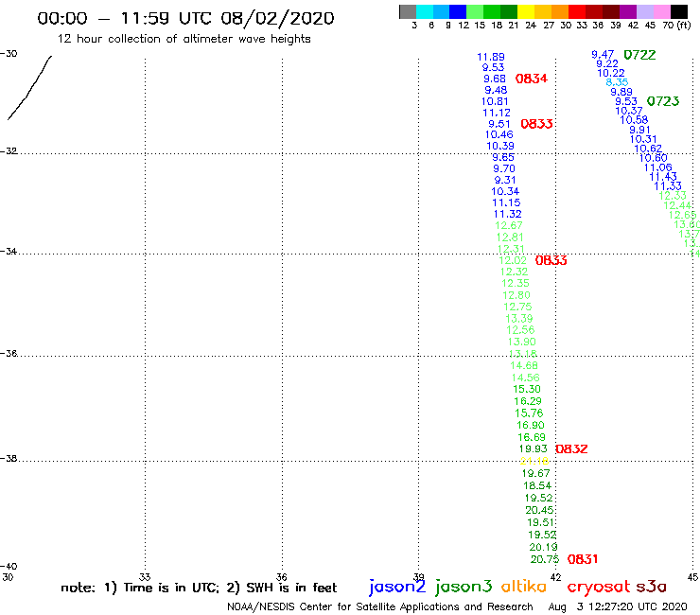Image resolution: width=700 pixels, height=615 pixels.
Task: Click the latitude axis label -32
Action: point(9,151)
